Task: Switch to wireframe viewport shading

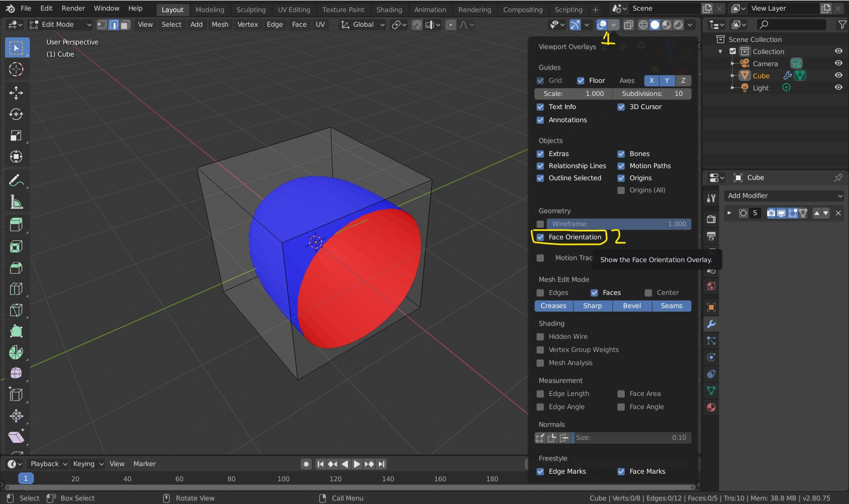Action: tap(643, 25)
